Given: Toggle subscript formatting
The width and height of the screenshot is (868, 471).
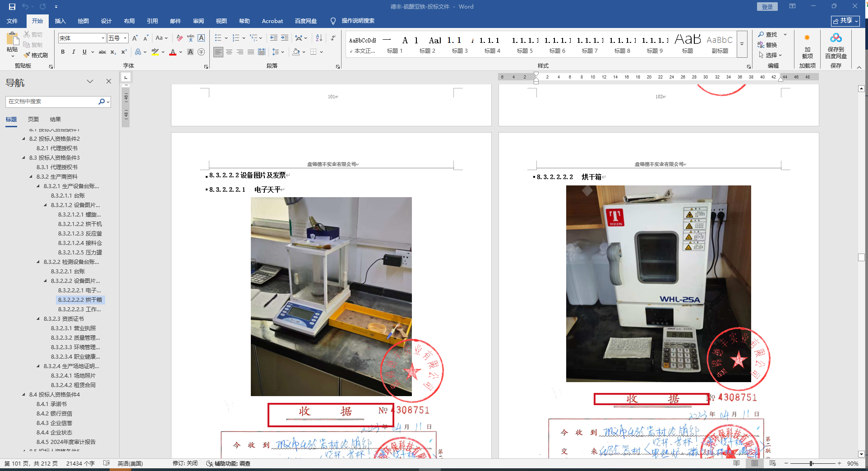Looking at the screenshot, I should pos(113,52).
